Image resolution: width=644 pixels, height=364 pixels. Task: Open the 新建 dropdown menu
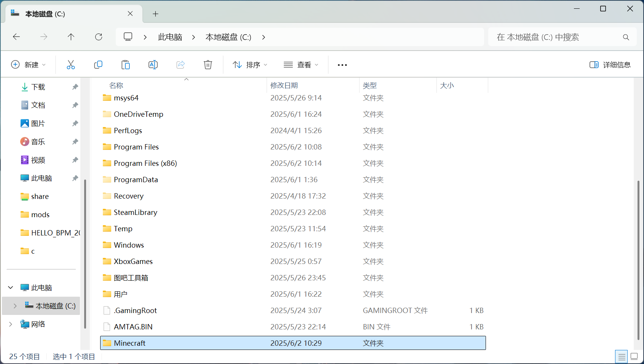coord(29,65)
